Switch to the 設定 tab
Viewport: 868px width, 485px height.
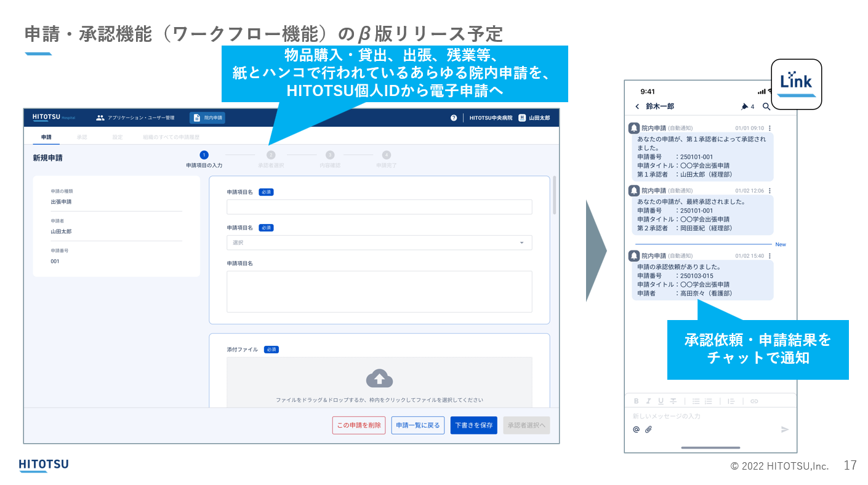[x=117, y=137]
